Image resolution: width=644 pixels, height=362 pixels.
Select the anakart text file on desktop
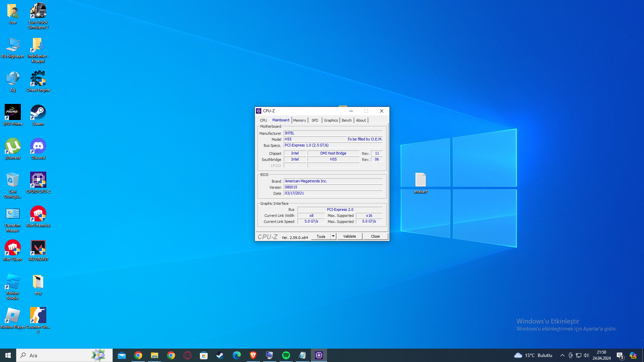point(420,183)
